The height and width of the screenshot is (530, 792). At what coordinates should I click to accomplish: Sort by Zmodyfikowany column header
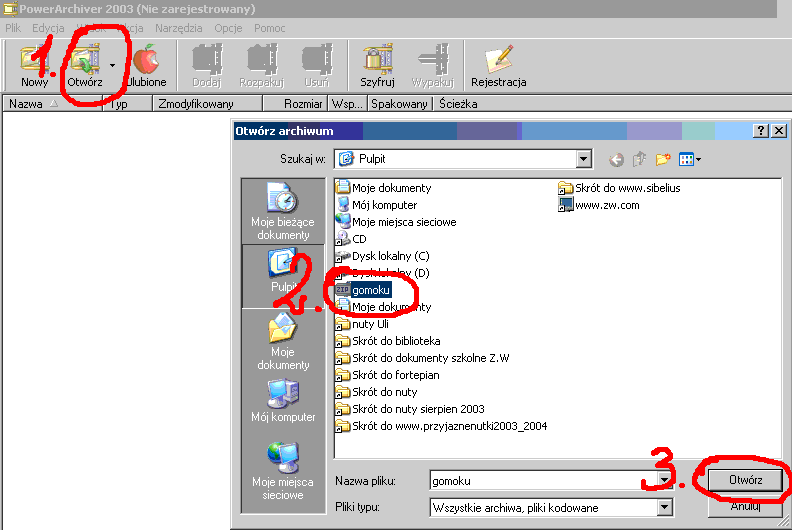click(x=208, y=104)
